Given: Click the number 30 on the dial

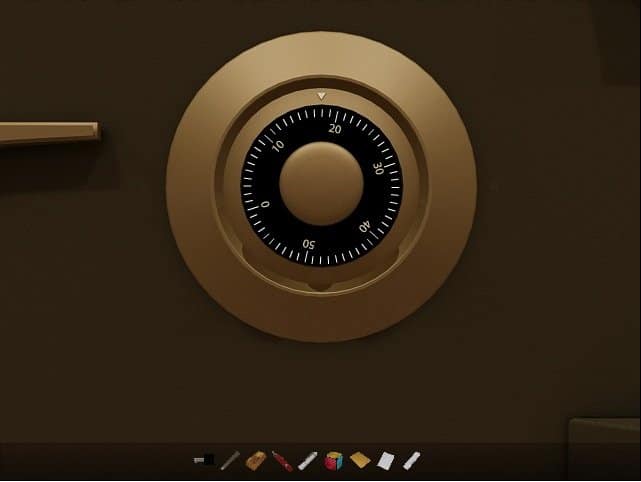Looking at the screenshot, I should tap(379, 168).
